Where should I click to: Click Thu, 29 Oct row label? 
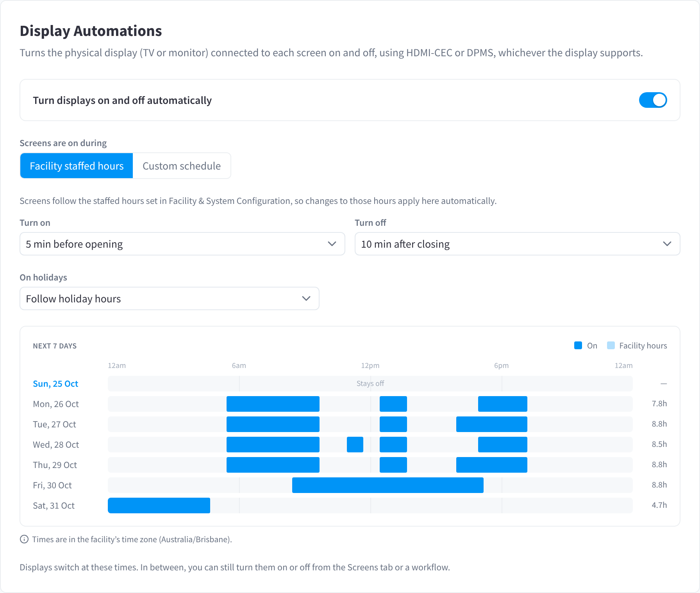coord(55,465)
